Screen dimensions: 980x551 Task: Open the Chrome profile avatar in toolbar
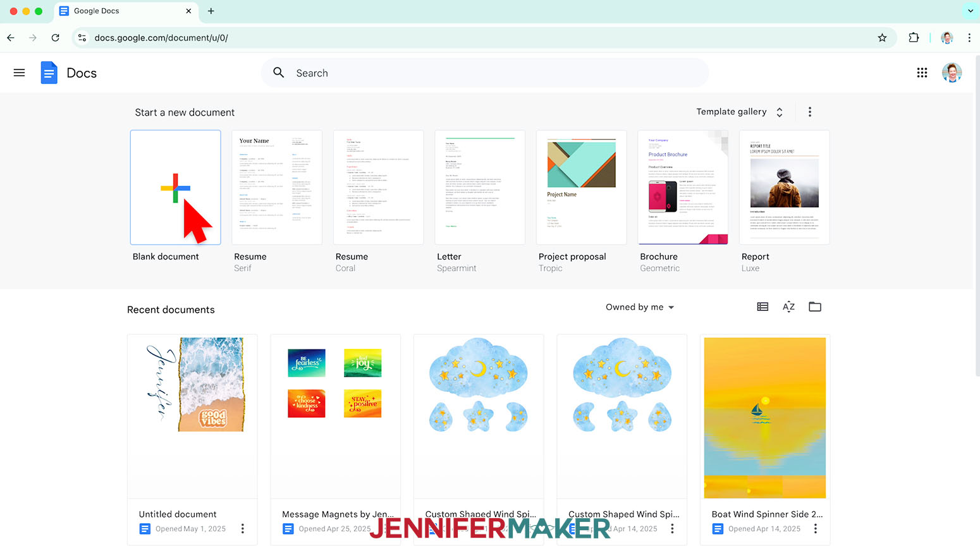(x=946, y=38)
